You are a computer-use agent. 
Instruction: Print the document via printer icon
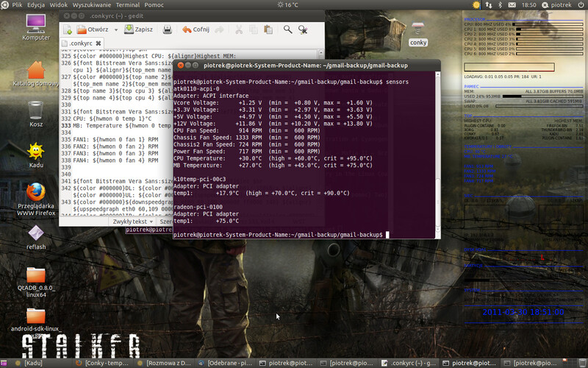(x=168, y=30)
